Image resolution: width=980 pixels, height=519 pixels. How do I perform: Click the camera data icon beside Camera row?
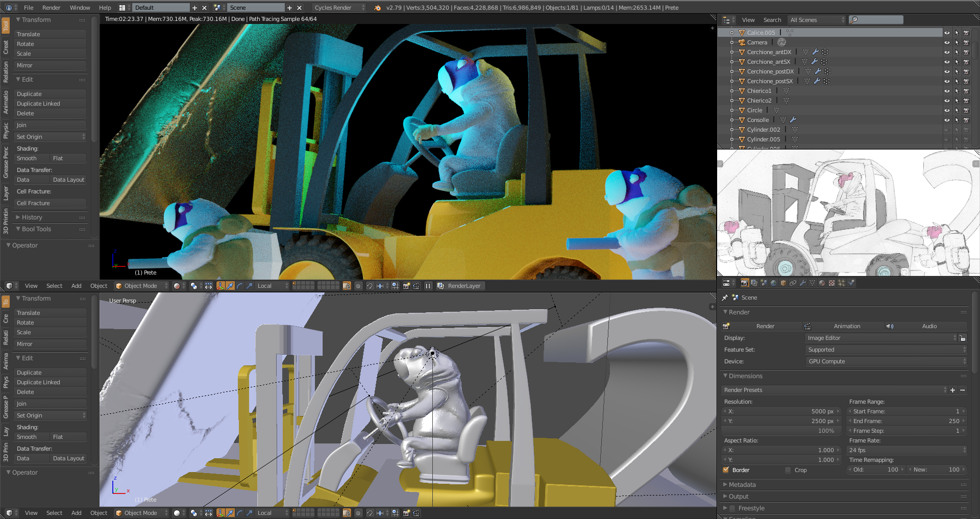[x=781, y=42]
